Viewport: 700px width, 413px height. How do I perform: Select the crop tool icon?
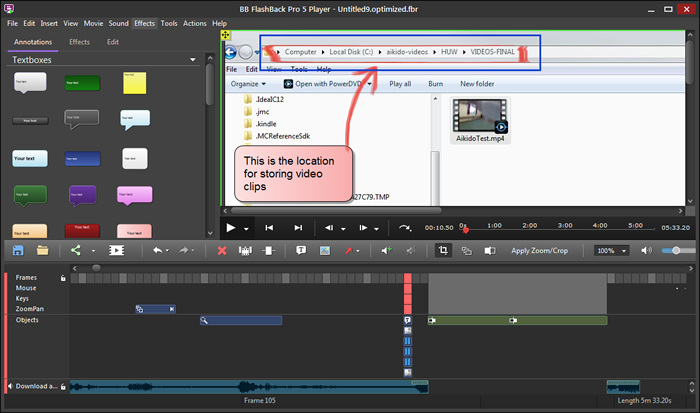(443, 250)
